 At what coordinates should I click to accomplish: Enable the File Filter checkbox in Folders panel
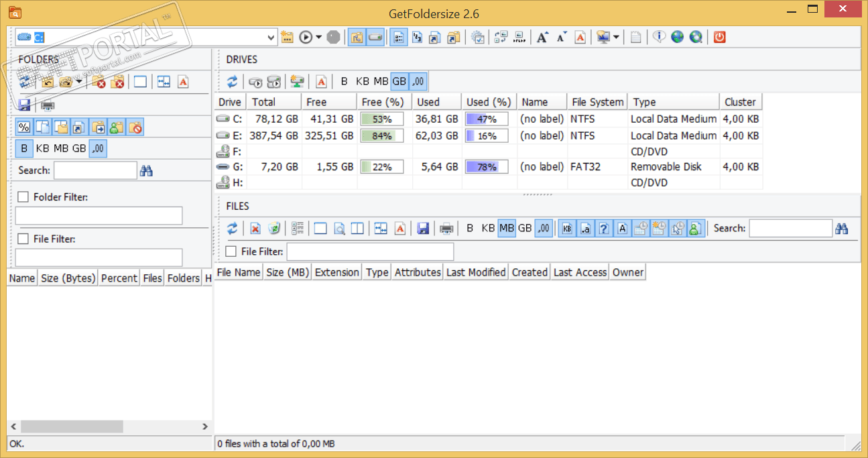click(23, 239)
